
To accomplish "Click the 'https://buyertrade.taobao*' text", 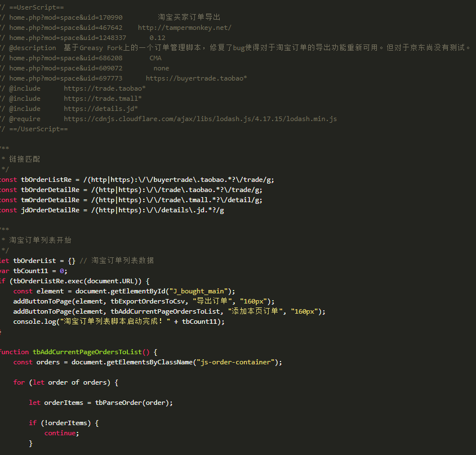I will [x=197, y=78].
